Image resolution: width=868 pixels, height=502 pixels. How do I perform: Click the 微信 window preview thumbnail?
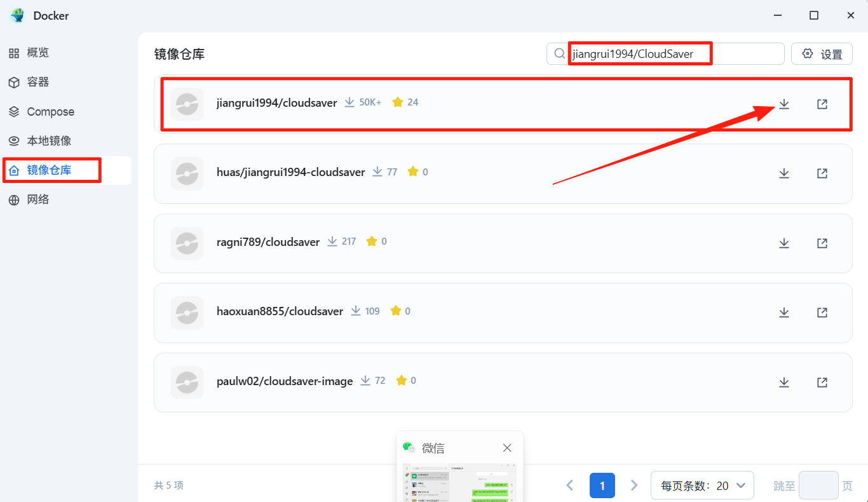[460, 483]
